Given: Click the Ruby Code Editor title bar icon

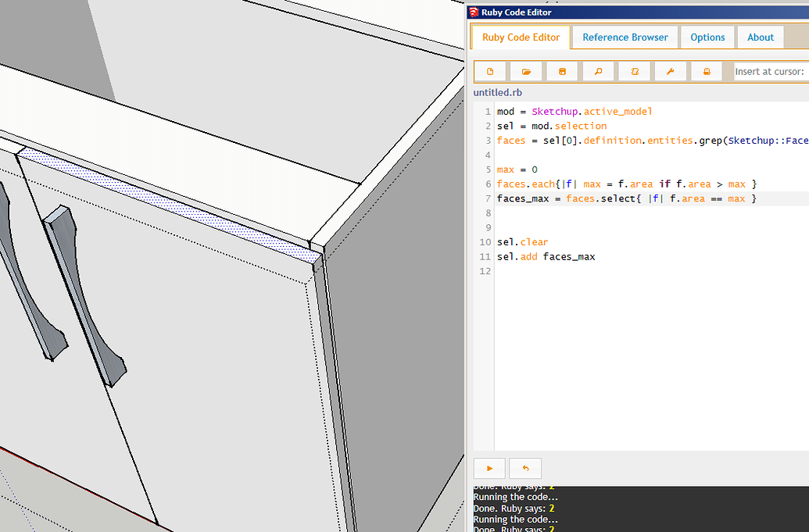Looking at the screenshot, I should coord(473,12).
